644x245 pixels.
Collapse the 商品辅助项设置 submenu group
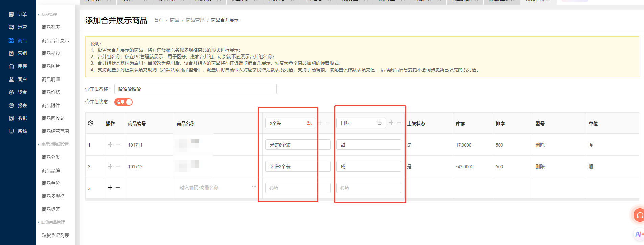54,144
